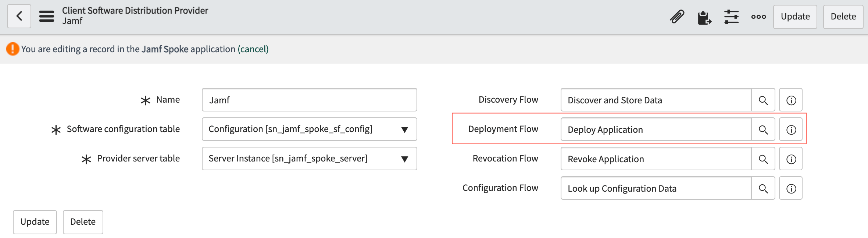Look up Configuration Flow using magnifier

(x=763, y=188)
